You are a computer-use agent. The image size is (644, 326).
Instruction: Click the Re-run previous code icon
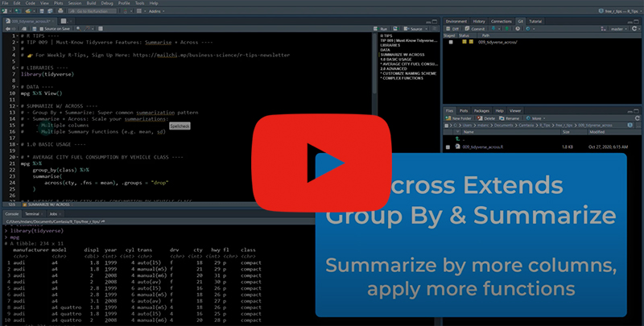click(x=396, y=29)
